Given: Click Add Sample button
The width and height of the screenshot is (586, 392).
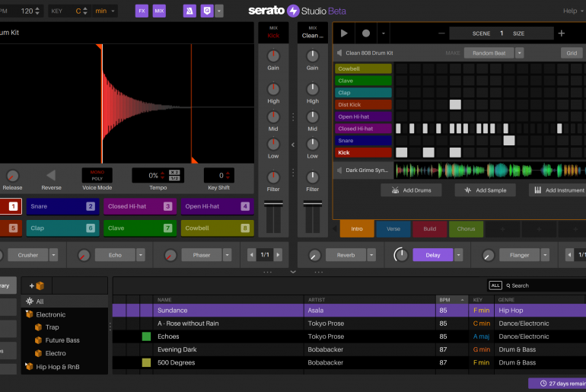Looking at the screenshot, I should coord(485,190).
